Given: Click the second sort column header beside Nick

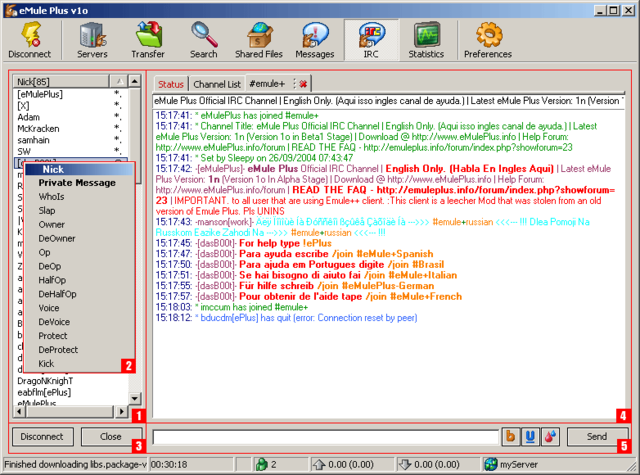Looking at the screenshot, I should 119,82.
